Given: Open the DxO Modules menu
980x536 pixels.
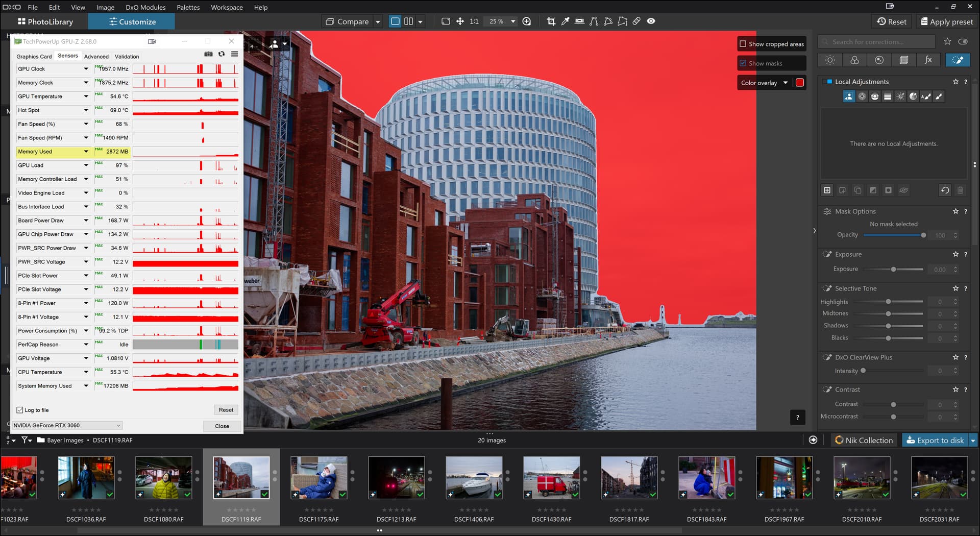Looking at the screenshot, I should [x=145, y=7].
